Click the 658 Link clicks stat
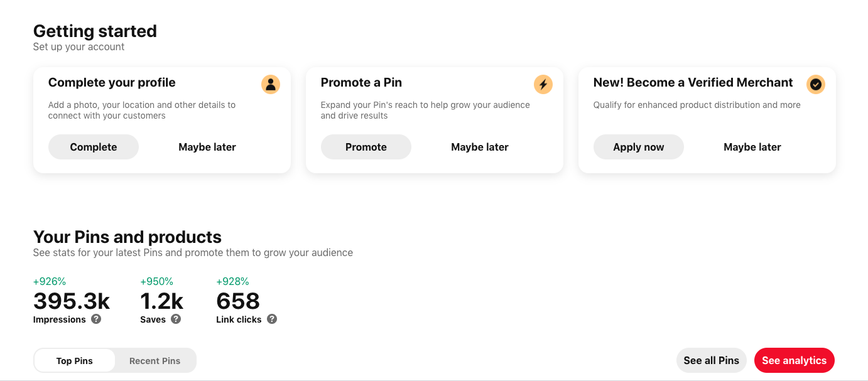 tap(238, 301)
